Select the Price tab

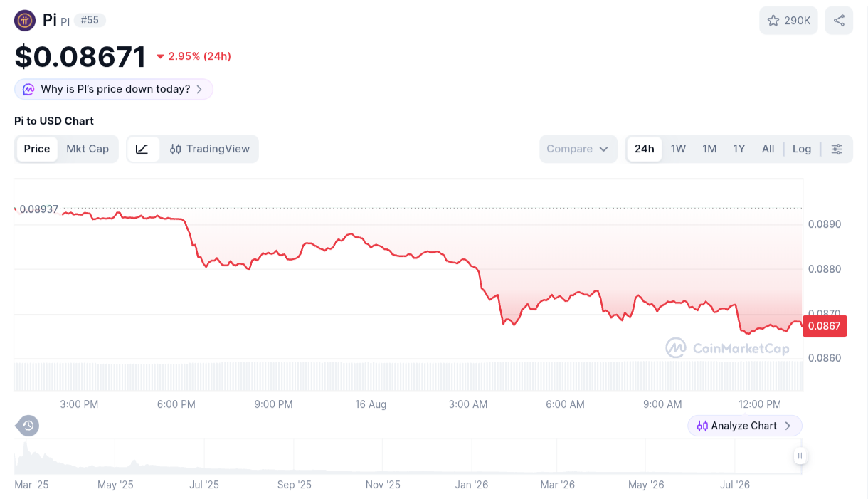pos(37,149)
